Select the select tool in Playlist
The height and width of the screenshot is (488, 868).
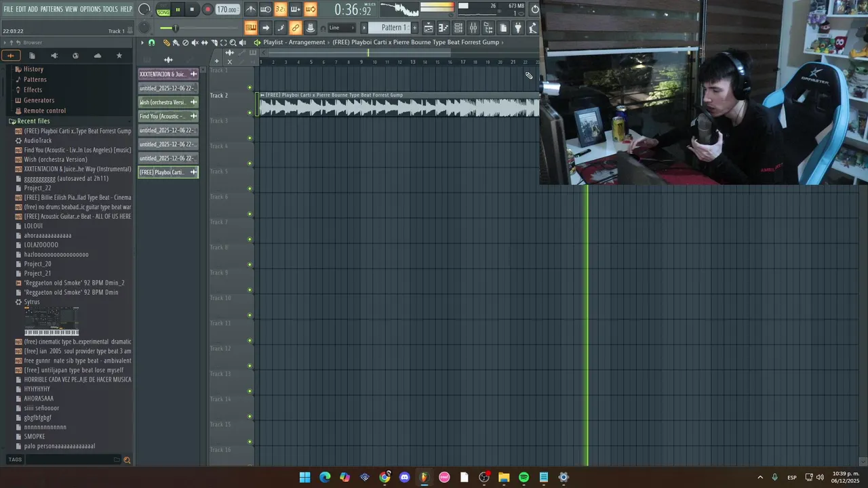pyautogui.click(x=223, y=43)
